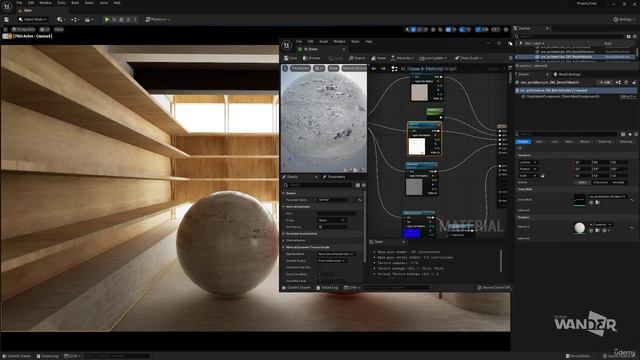Screen dimensions: 640x360
Task: Open the quick add content icon menu
Action: point(61,19)
